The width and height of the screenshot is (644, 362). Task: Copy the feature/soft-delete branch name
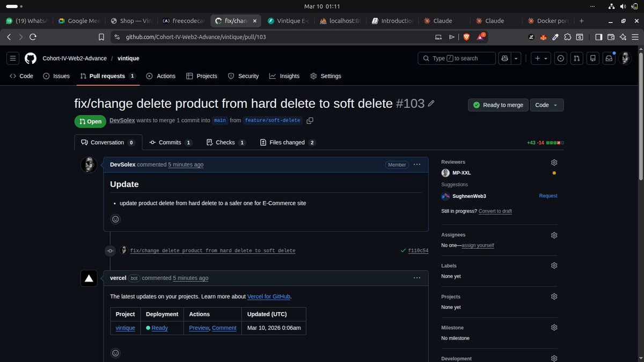(310, 121)
